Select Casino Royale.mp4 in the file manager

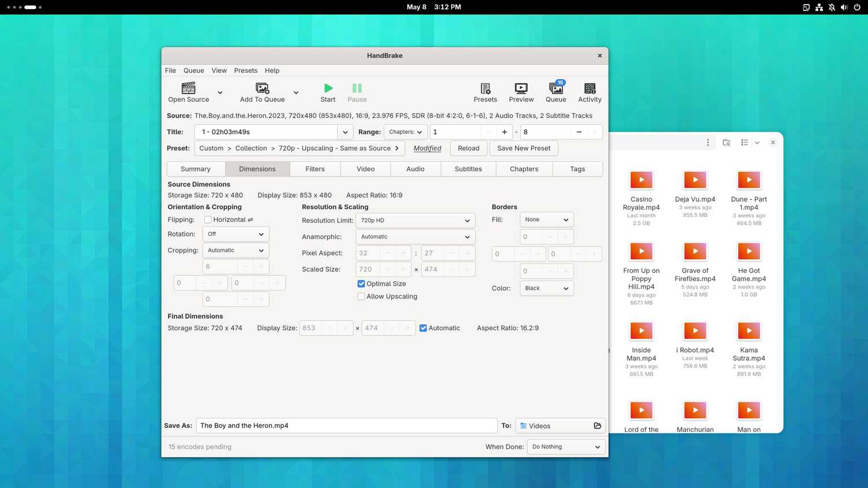click(x=641, y=198)
